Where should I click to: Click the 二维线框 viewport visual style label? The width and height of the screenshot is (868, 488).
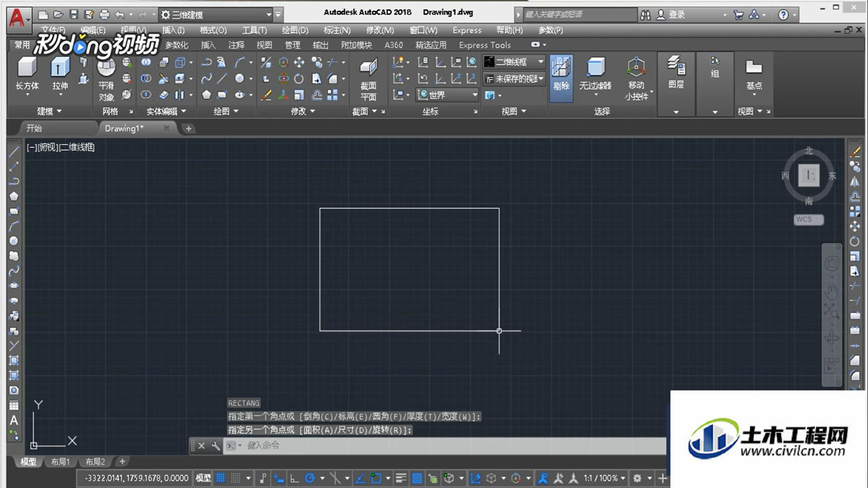(x=77, y=147)
